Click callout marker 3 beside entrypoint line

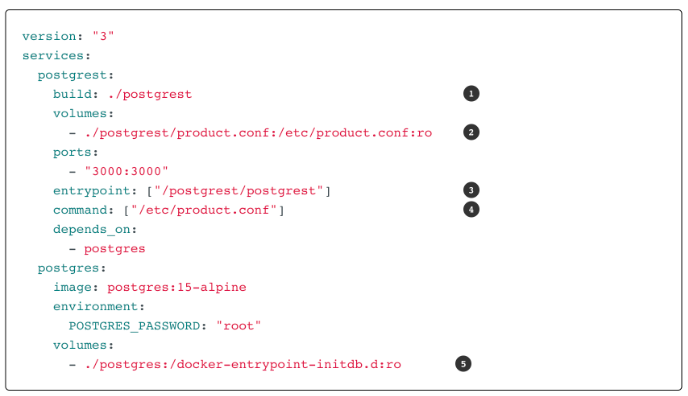click(471, 190)
